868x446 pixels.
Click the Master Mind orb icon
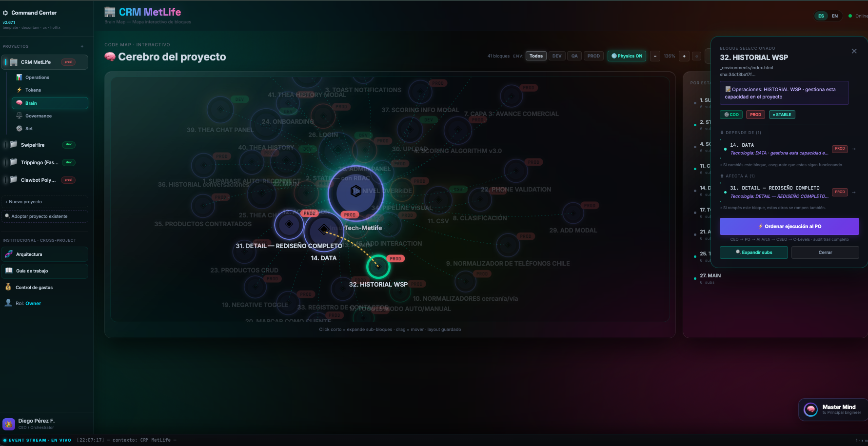click(811, 410)
